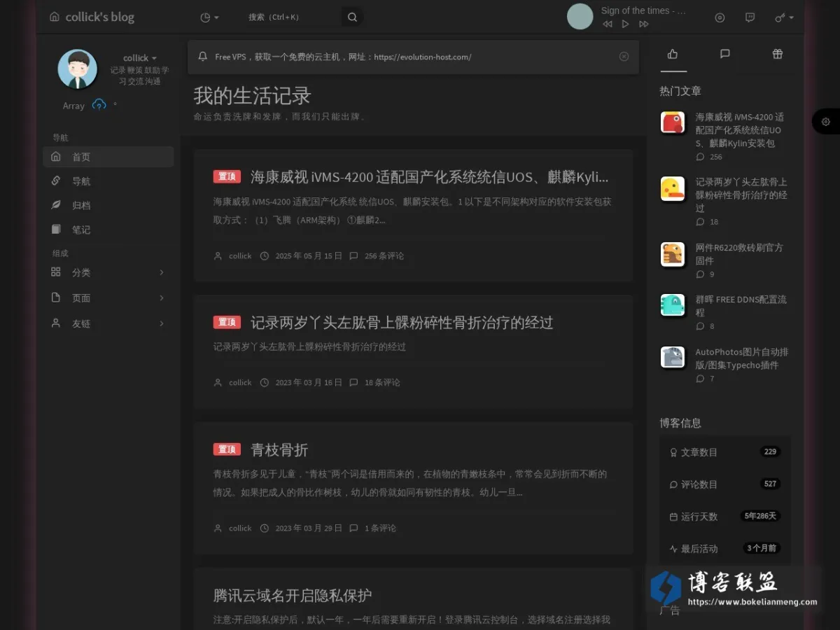Click the grid icon beside 分类

[56, 272]
